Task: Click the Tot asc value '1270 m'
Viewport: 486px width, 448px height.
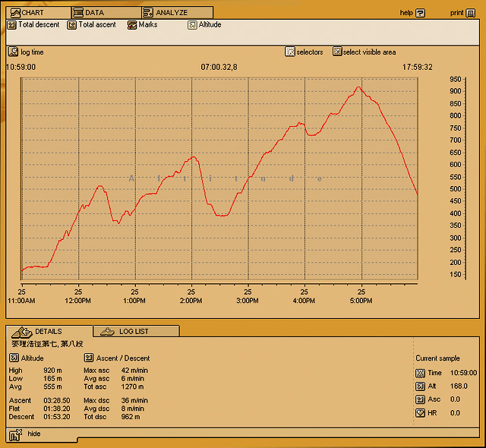Action: click(x=133, y=386)
